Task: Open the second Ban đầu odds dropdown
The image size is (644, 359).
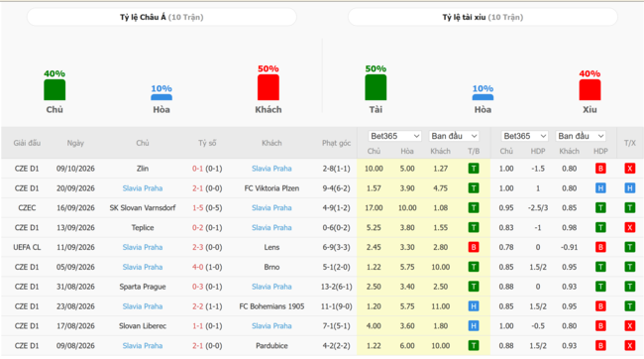Action: [x=581, y=136]
